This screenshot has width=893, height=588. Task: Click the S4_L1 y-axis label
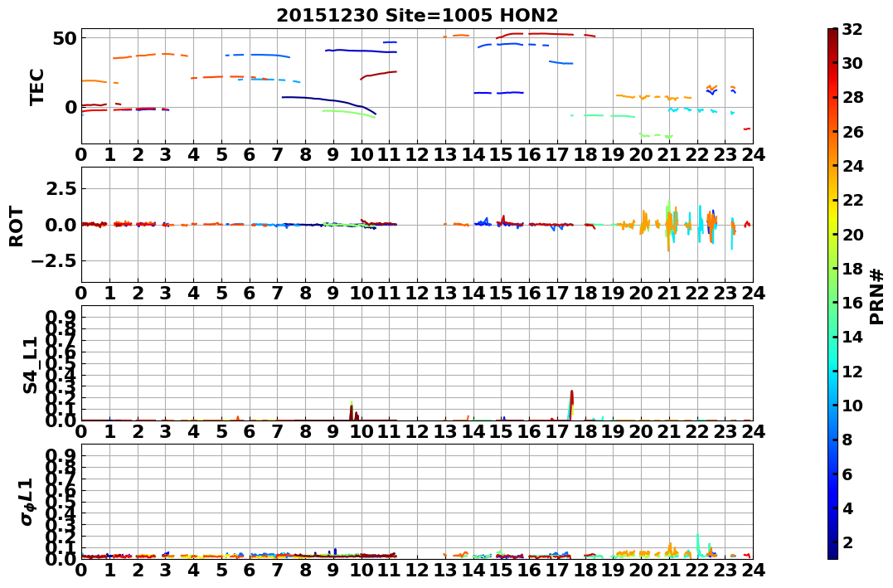(30, 365)
